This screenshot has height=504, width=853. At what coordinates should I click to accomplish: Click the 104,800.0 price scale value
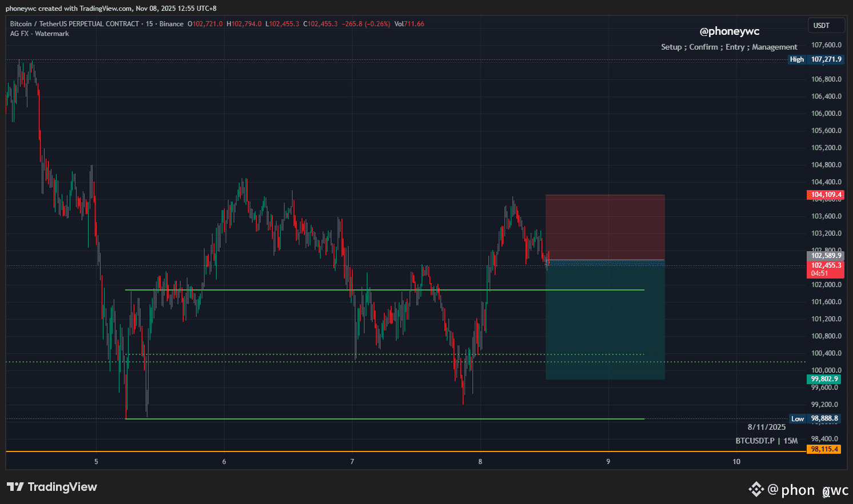(x=826, y=165)
